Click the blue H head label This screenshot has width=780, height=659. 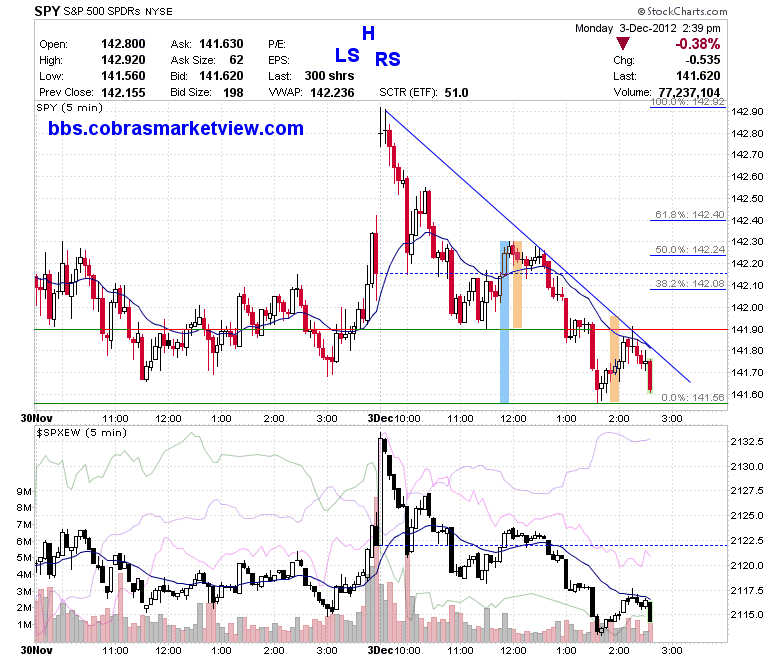[368, 33]
